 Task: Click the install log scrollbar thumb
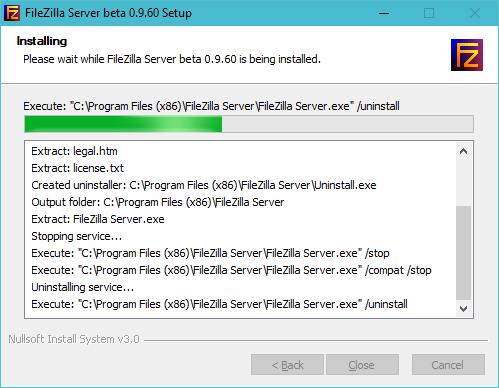[463, 253]
